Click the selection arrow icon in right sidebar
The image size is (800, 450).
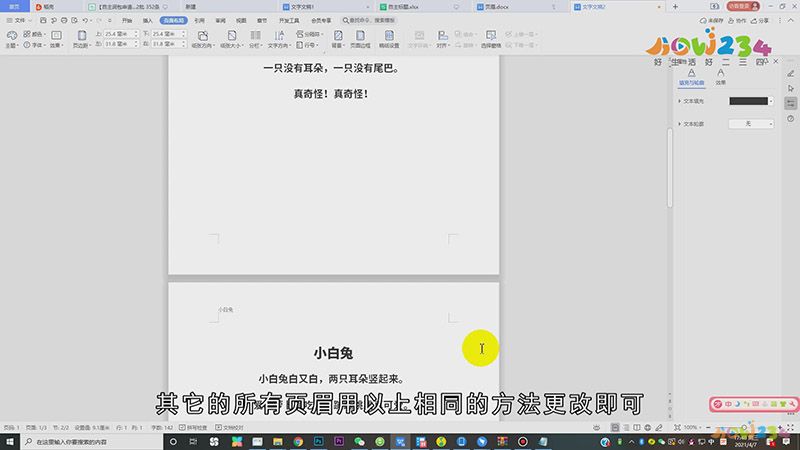791,88
